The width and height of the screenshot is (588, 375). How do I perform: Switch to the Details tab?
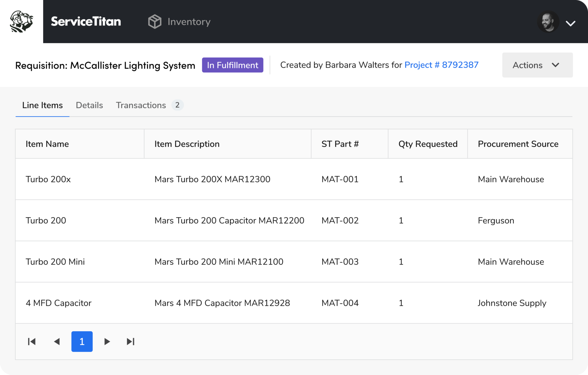pyautogui.click(x=89, y=105)
